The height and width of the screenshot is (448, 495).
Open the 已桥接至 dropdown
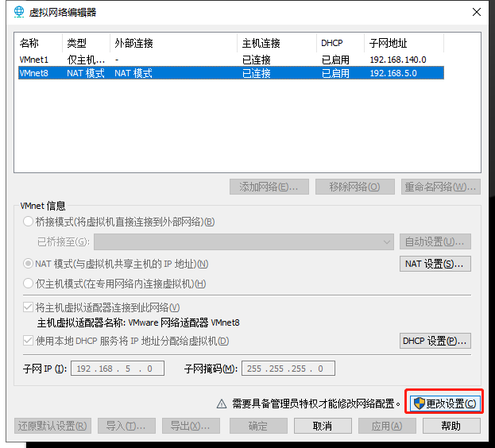244,242
